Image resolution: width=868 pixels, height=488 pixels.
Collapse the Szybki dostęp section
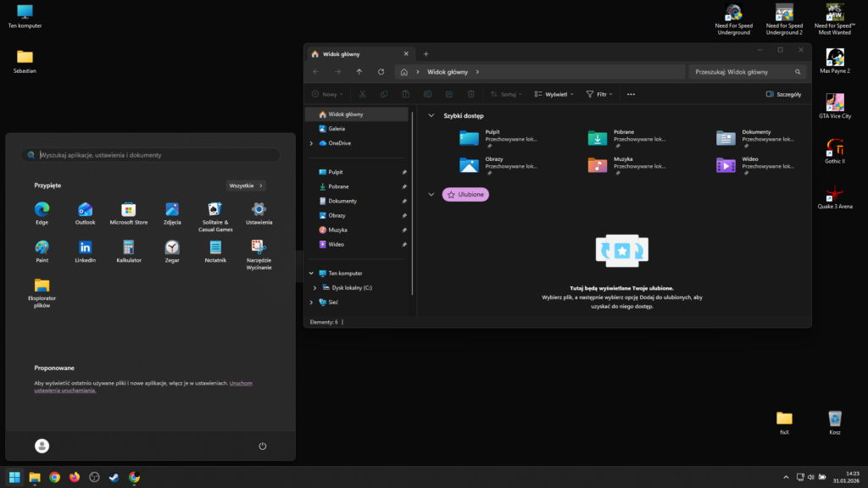point(431,115)
